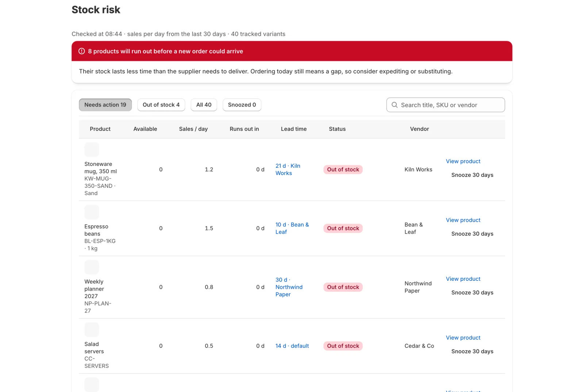Open the 14 d · default lead time link

coord(292,346)
